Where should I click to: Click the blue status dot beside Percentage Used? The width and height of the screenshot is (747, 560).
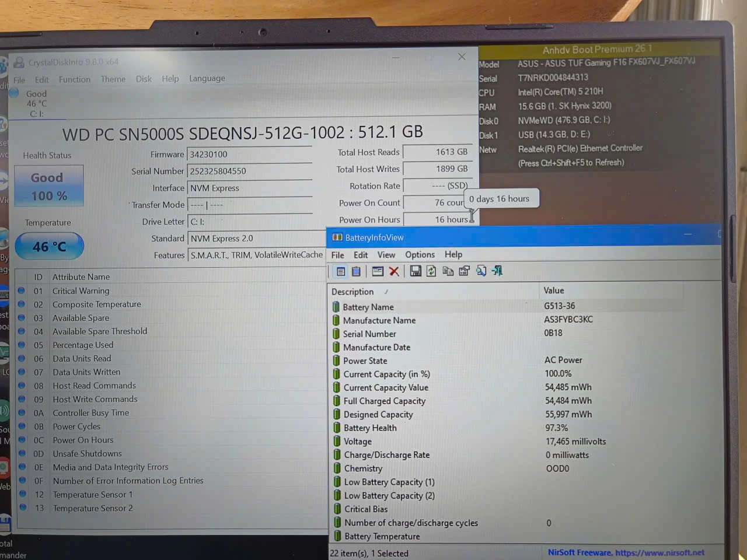coord(22,345)
